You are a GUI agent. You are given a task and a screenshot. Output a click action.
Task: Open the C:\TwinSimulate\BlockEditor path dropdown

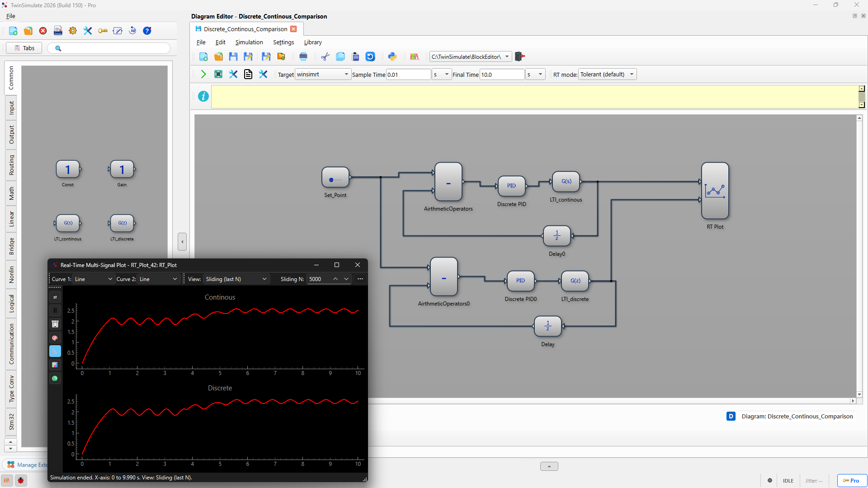[470, 56]
